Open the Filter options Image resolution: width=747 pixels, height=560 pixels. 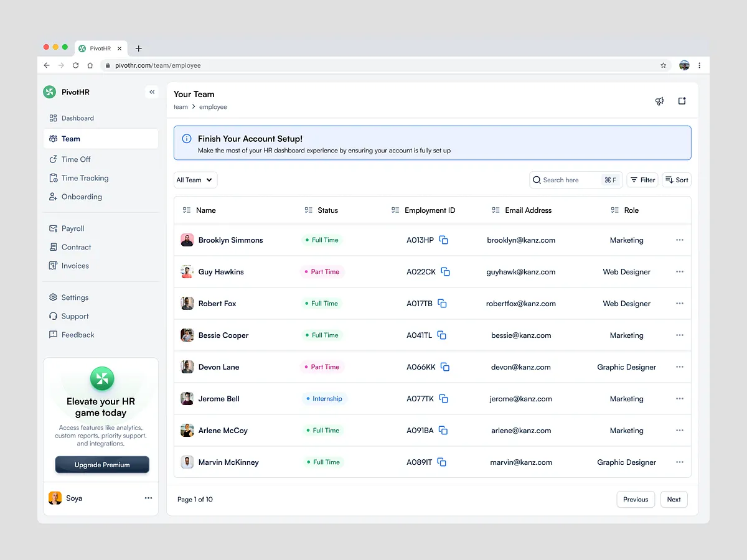click(x=642, y=180)
